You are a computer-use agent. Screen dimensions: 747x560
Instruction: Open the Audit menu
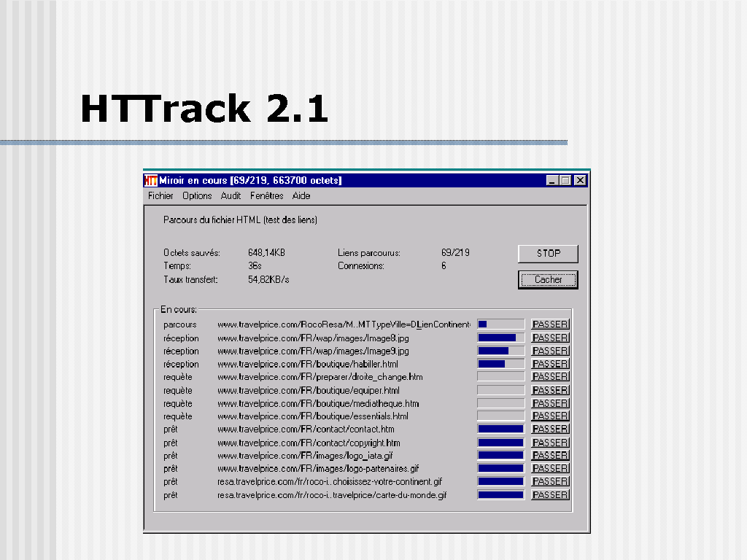click(x=231, y=195)
